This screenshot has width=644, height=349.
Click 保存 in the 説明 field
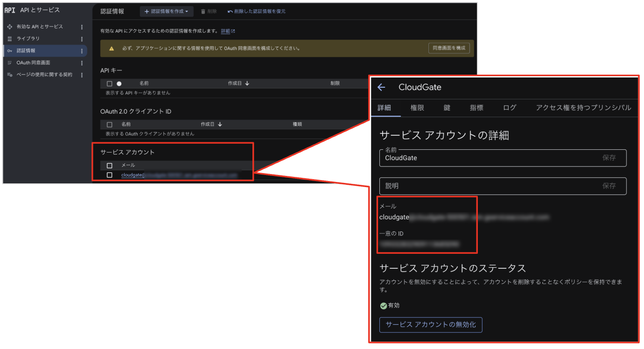point(609,186)
